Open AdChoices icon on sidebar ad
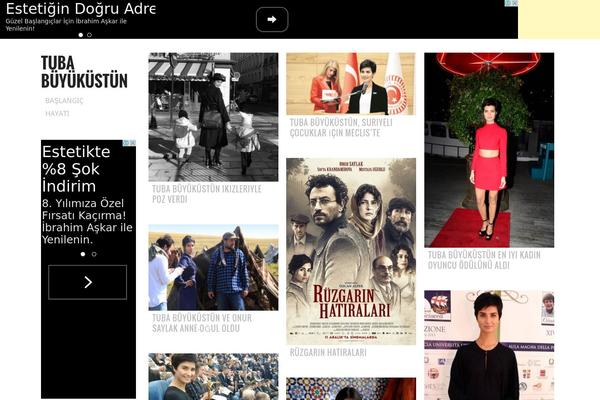Image resolution: width=600 pixels, height=400 pixels. click(129, 143)
